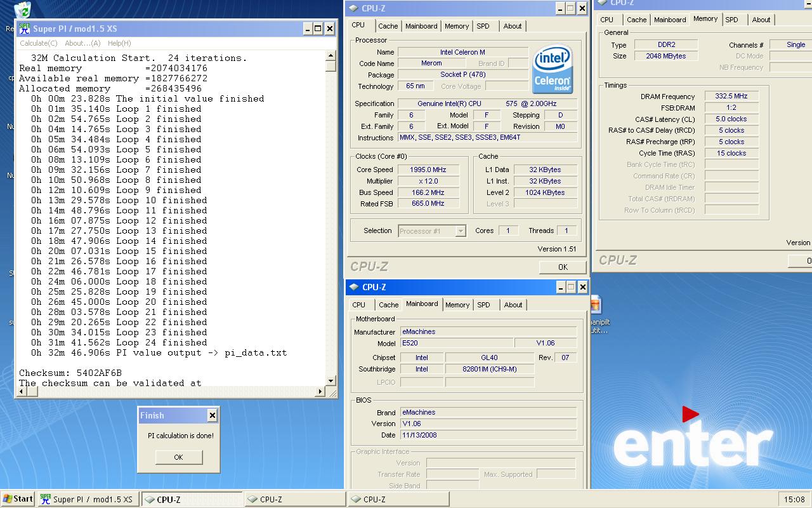Click the taskbar clock showing 15:08

[x=794, y=499]
